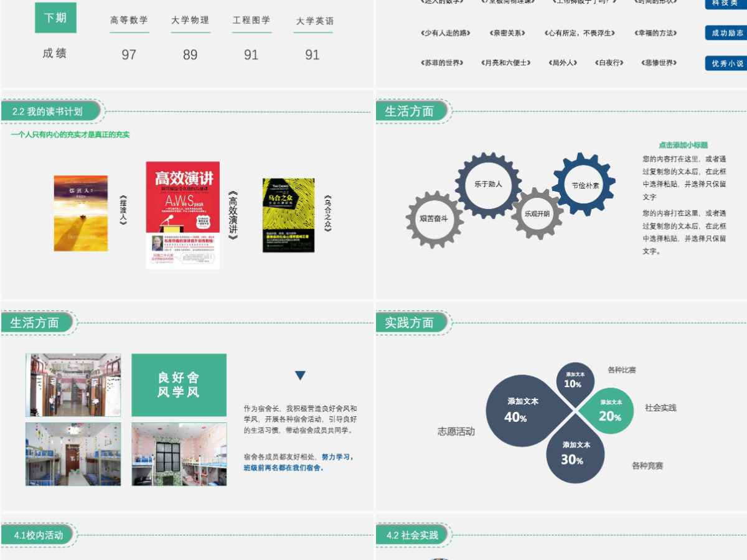Click the green 下期 label box

tap(55, 18)
